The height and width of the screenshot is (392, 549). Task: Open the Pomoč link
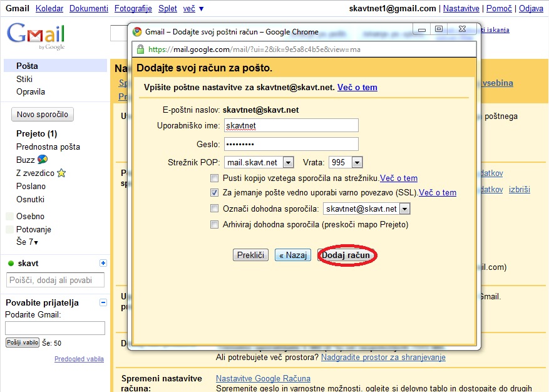click(499, 8)
